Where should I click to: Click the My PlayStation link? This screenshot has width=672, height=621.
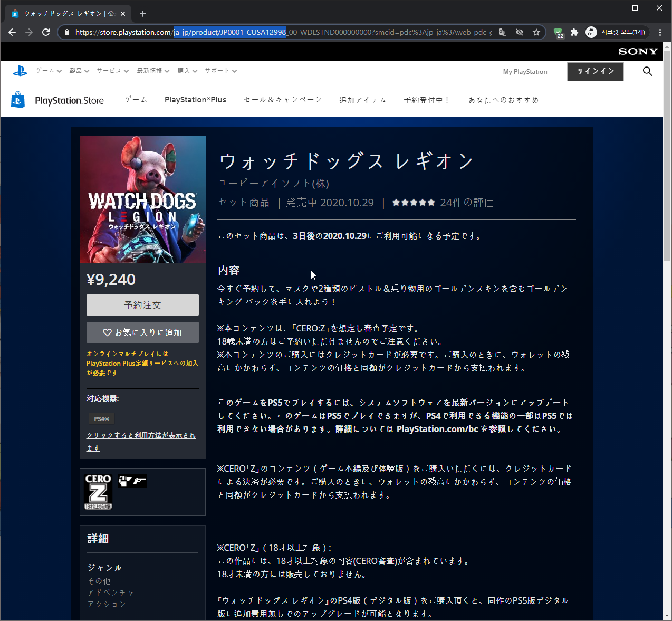[x=525, y=72]
